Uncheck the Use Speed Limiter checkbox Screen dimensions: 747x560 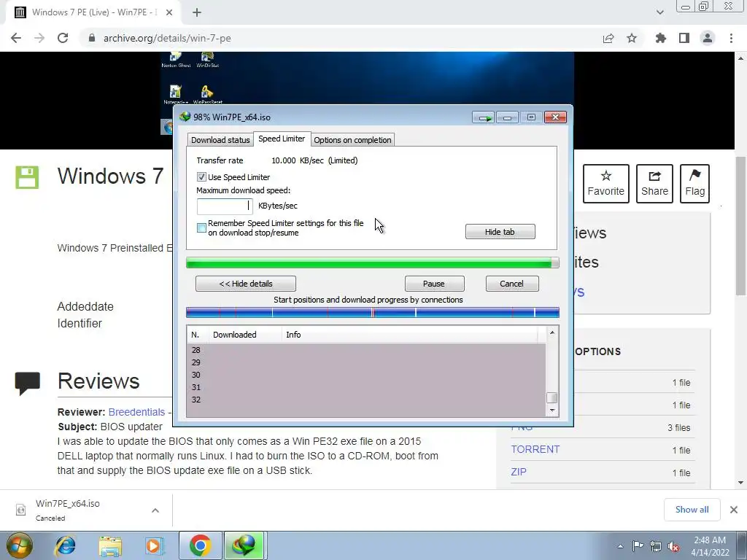201,177
